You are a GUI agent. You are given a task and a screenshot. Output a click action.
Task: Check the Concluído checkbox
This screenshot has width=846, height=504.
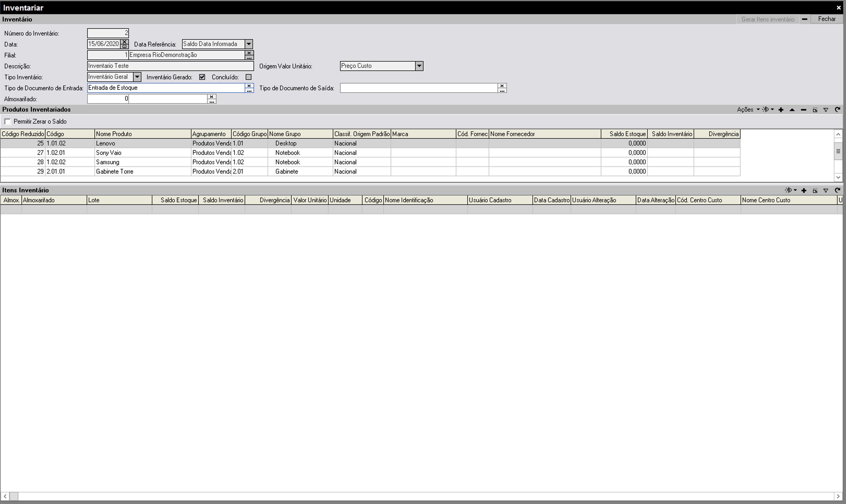248,77
